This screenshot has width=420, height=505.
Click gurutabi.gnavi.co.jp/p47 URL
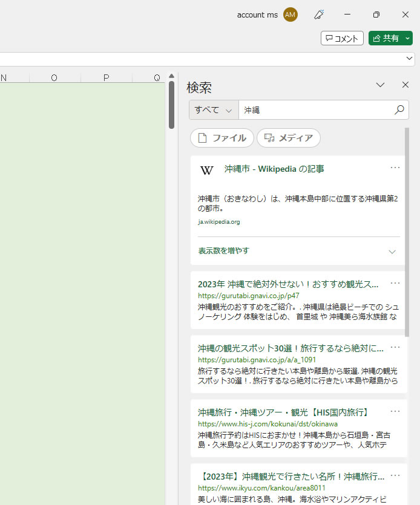tap(249, 296)
